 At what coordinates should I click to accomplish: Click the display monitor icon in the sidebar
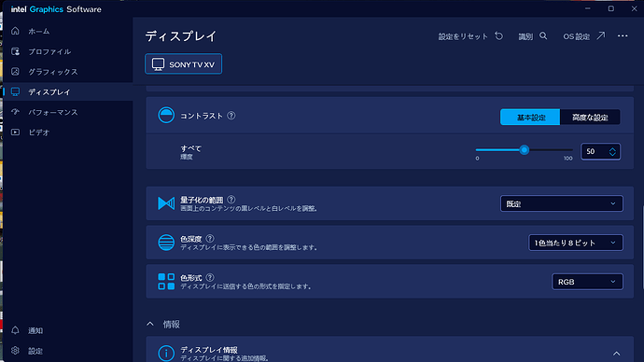point(15,91)
